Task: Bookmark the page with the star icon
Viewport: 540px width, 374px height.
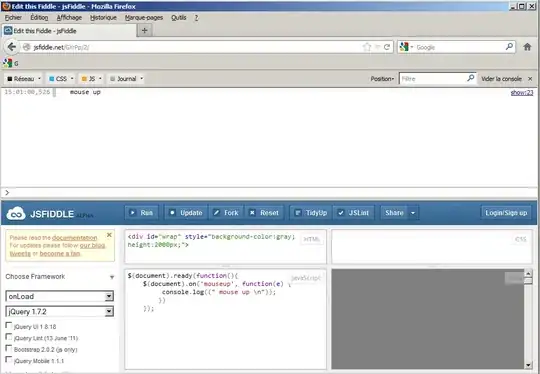Action: point(367,47)
